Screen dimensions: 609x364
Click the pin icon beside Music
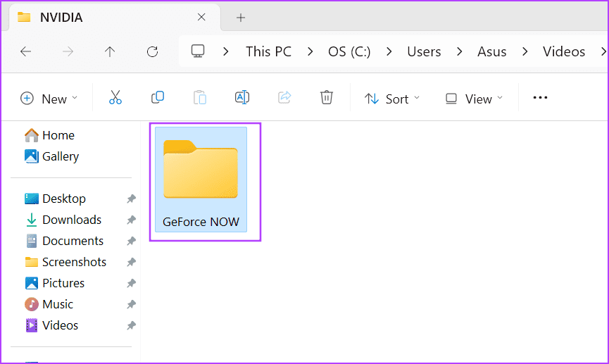pos(131,305)
